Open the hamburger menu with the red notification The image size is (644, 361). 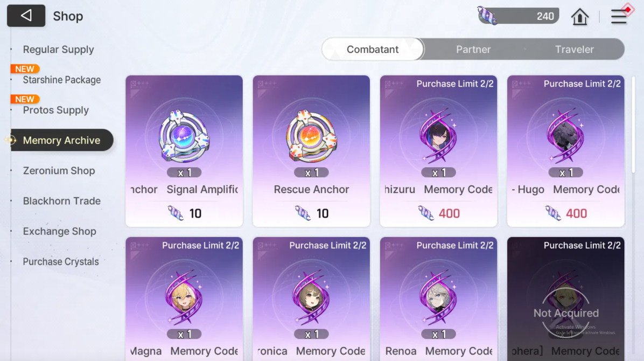pos(619,17)
